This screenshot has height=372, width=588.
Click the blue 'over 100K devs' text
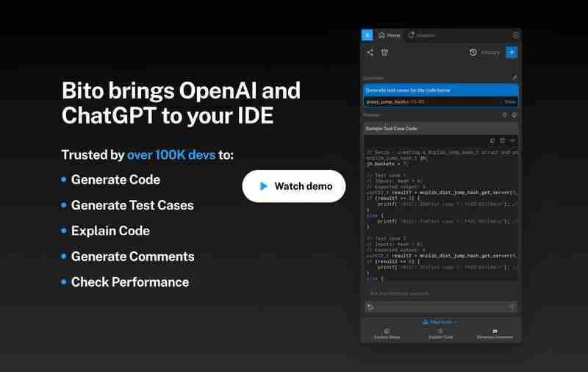(171, 155)
